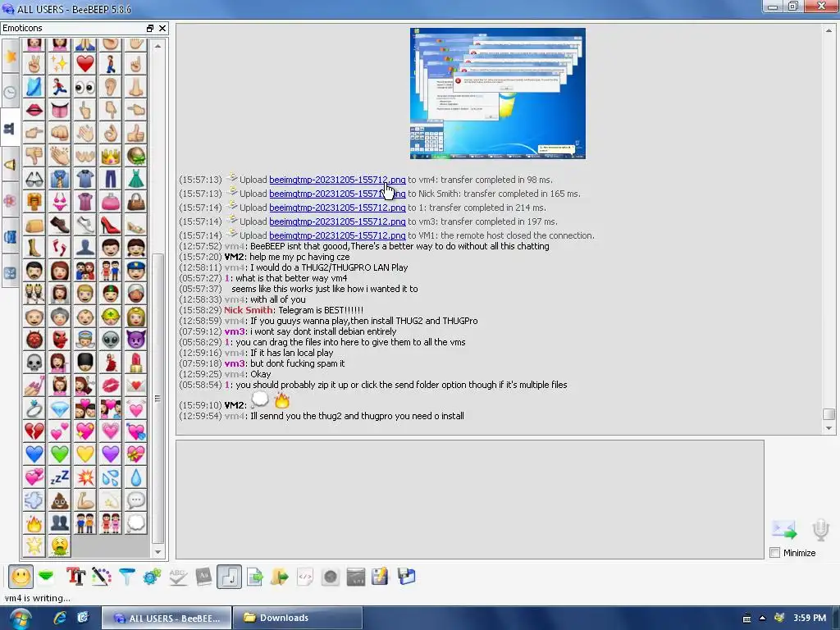Click the send message envelope button
The image size is (840, 630).
(x=784, y=530)
